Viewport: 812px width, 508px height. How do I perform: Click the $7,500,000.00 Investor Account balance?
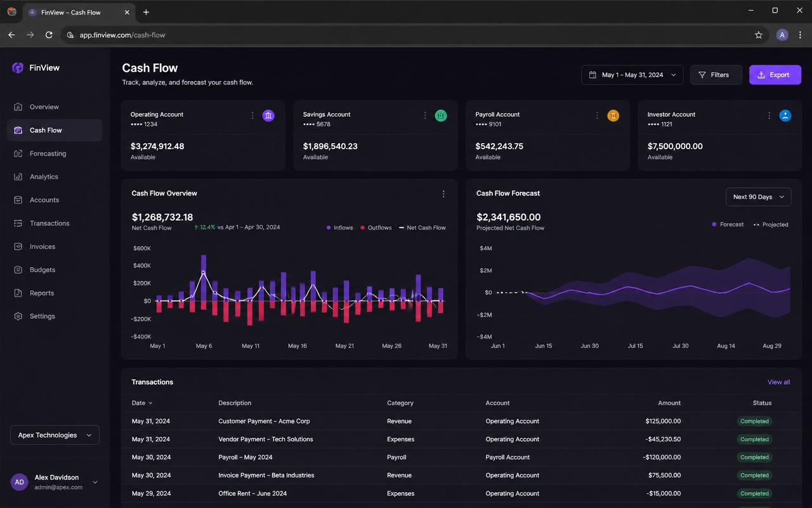[x=675, y=146]
